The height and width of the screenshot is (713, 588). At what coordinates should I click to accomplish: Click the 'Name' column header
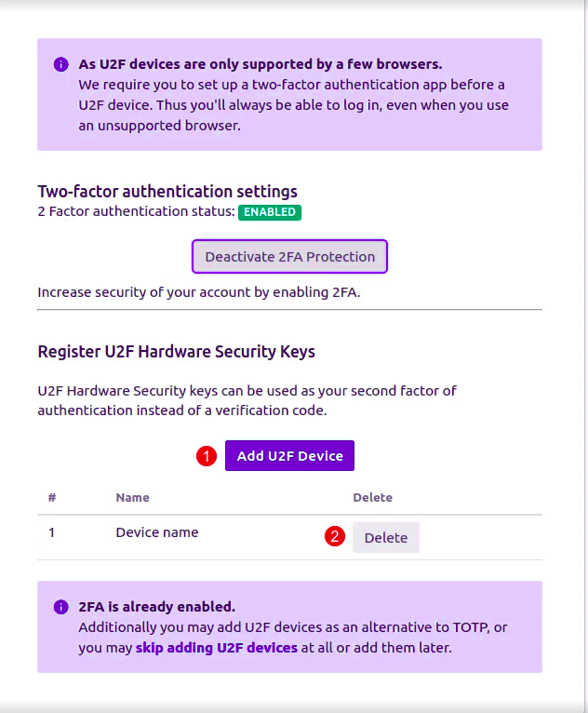tap(132, 498)
